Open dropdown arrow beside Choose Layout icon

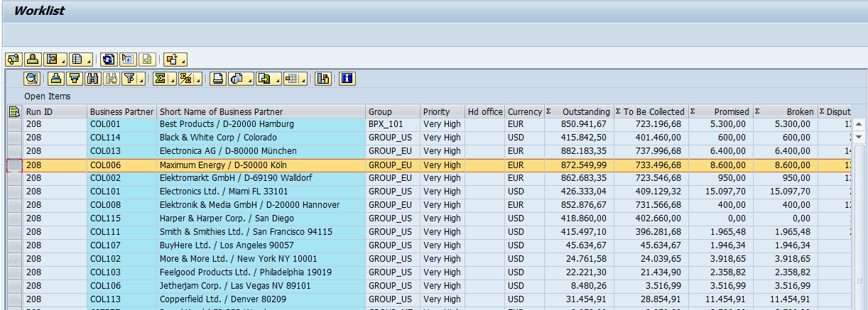[303, 79]
